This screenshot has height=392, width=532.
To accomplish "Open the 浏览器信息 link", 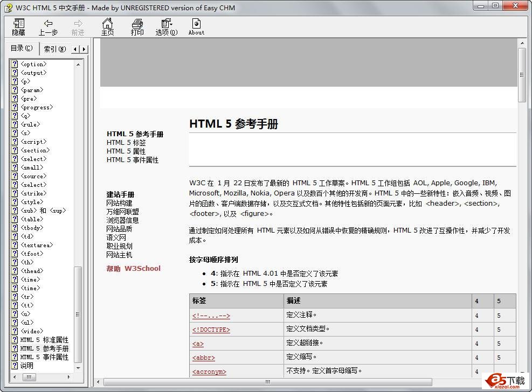I will (122, 220).
